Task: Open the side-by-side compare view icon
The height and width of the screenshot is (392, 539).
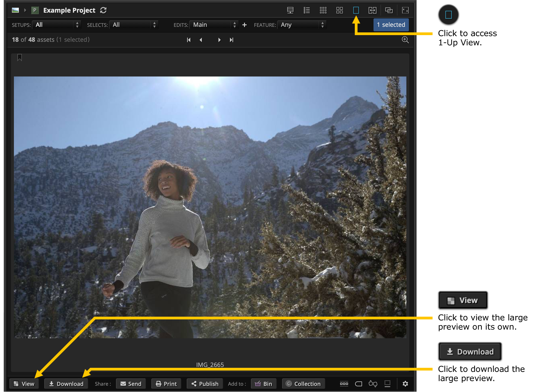Action: (x=373, y=10)
